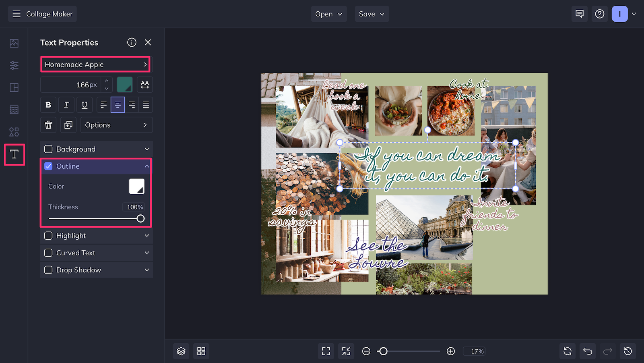Open the Image Manager sidebar icon
This screenshot has height=363, width=644.
tap(14, 43)
